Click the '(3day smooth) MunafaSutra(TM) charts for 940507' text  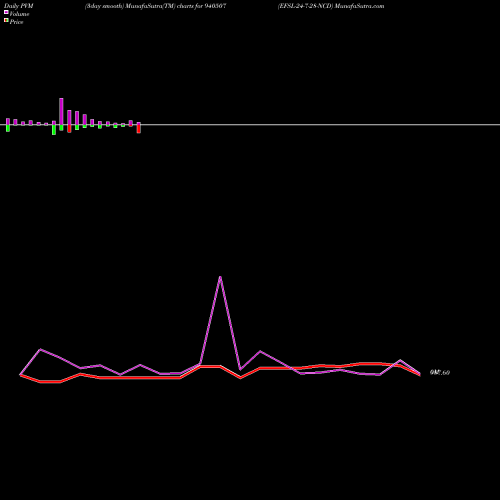[x=155, y=6]
